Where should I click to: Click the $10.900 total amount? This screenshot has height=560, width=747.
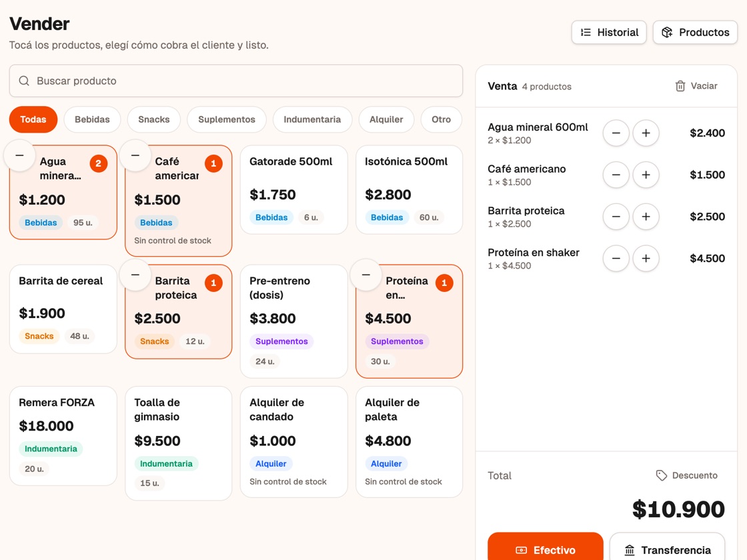pyautogui.click(x=678, y=509)
